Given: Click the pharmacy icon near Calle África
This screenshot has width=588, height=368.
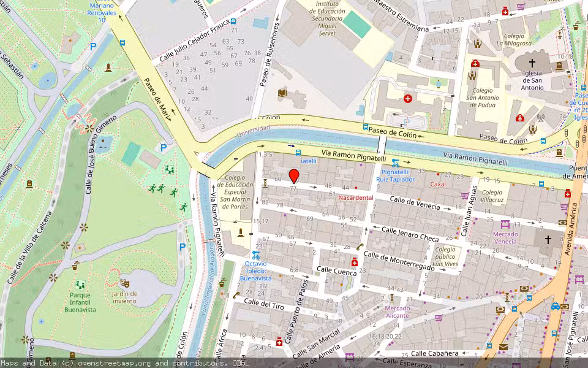Looking at the screenshot, I should [279, 342].
